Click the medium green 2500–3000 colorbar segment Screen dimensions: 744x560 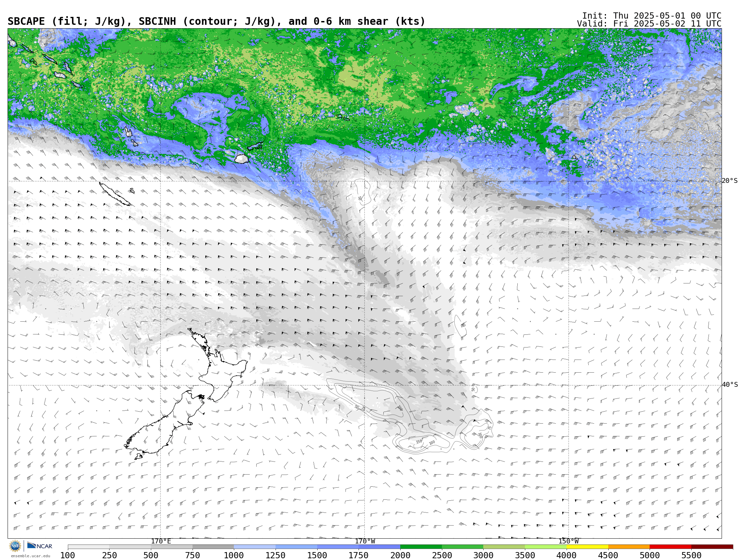pyautogui.click(x=463, y=547)
